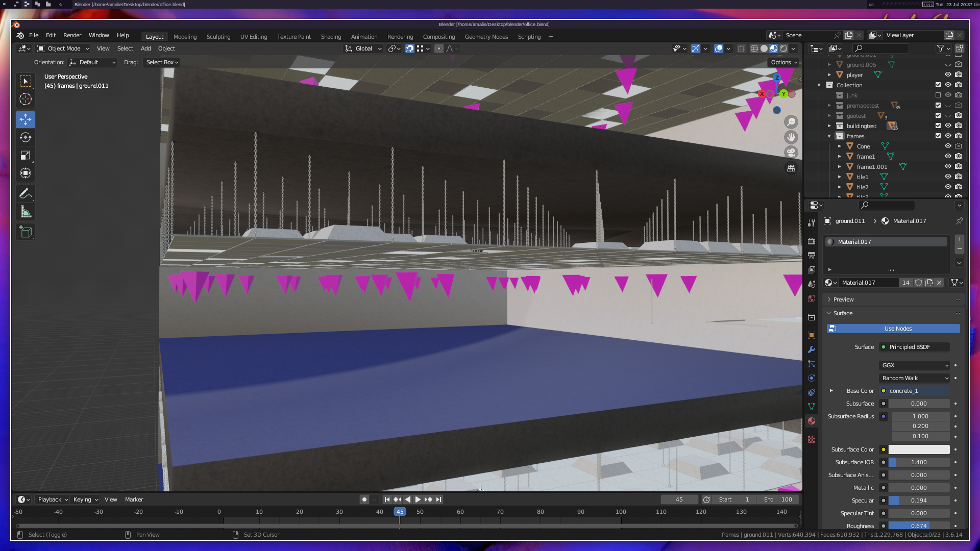
Task: Switch to the Shading workspace tab
Action: tap(331, 37)
